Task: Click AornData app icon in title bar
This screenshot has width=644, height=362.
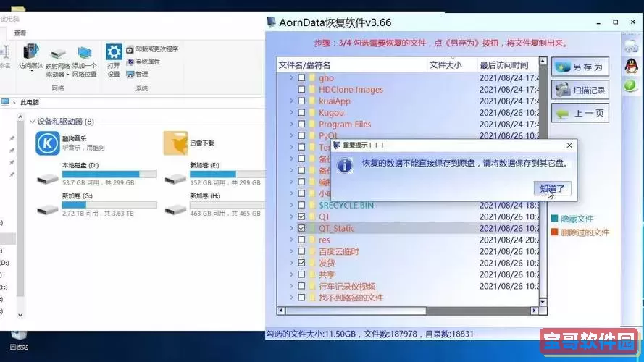Action: pyautogui.click(x=271, y=22)
